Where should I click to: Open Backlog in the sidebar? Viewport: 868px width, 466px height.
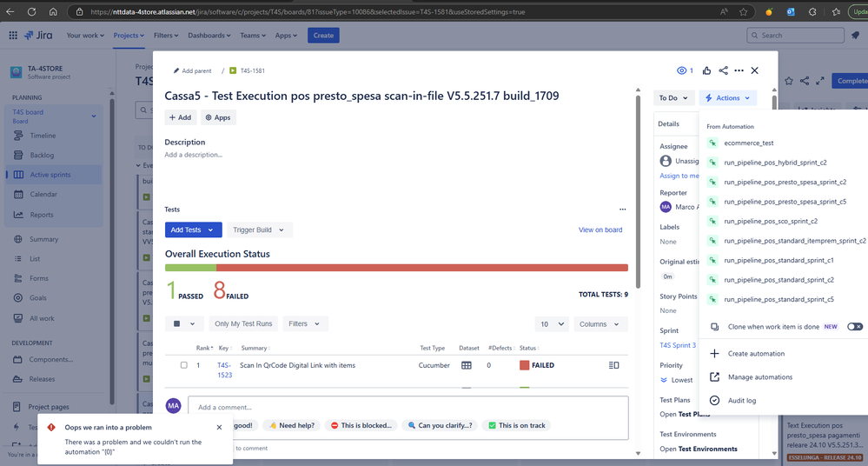42,155
